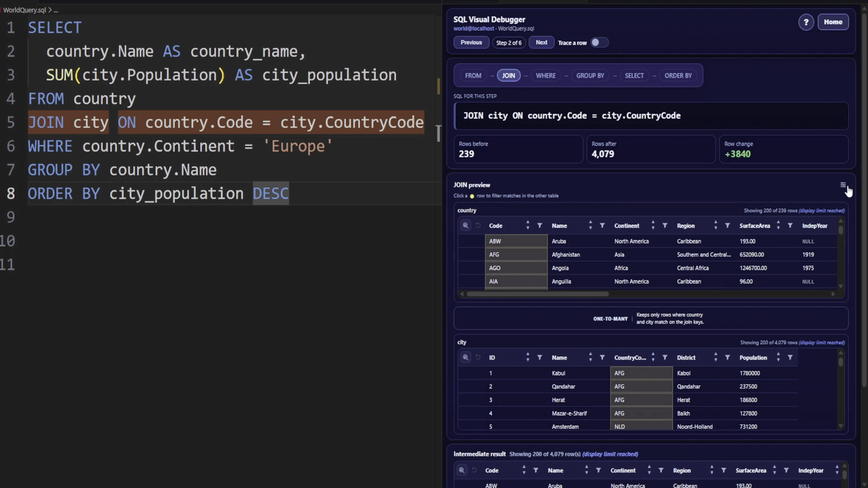Click the city table vertical scrollbar
Image resolution: width=868 pixels, height=488 pixels.
coord(841,362)
